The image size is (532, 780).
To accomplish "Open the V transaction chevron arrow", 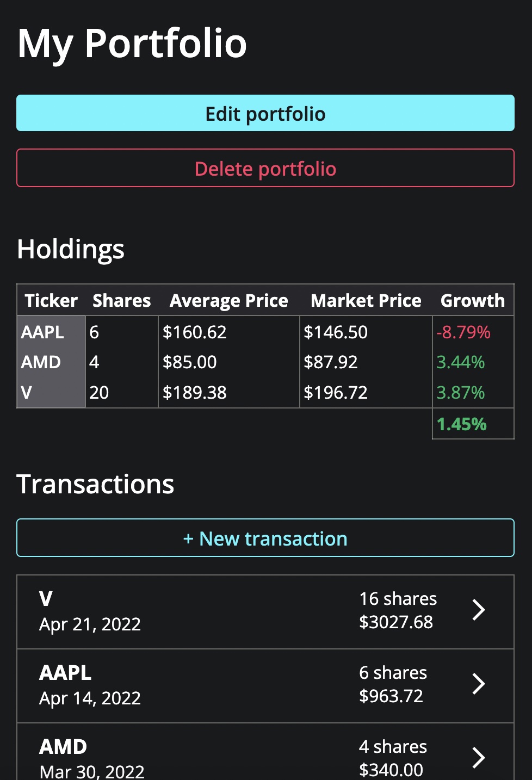I will [478, 610].
